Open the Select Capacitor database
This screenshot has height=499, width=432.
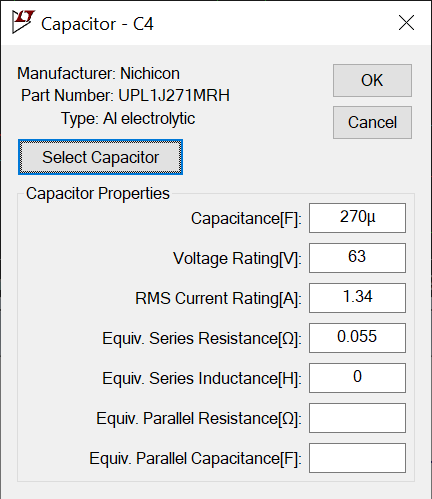coord(100,157)
